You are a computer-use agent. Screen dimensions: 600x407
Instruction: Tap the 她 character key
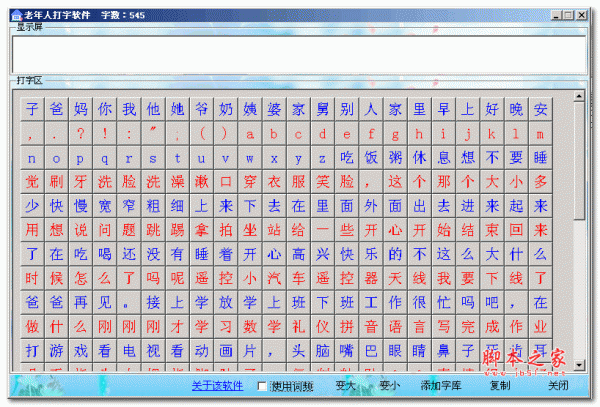click(178, 109)
